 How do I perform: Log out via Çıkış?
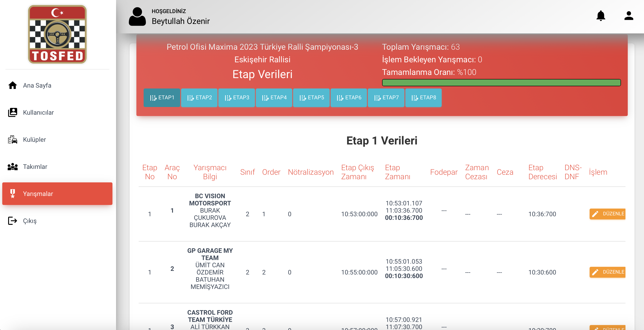[x=57, y=221]
